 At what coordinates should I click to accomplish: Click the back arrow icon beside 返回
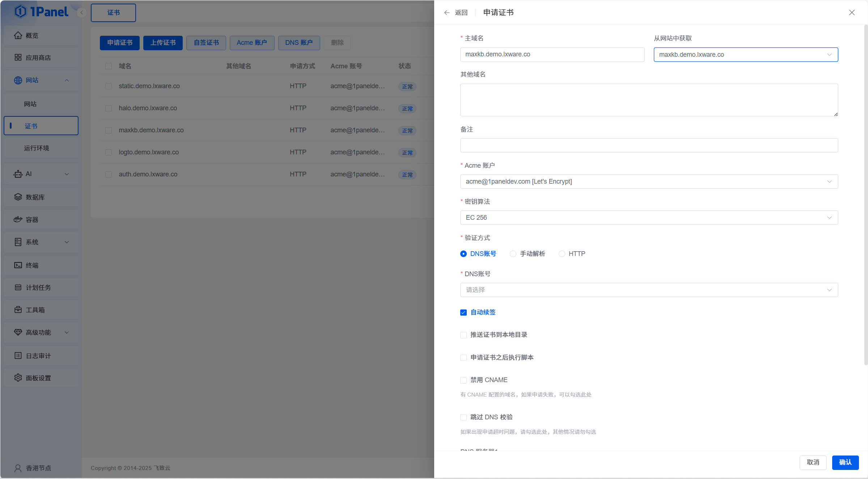[447, 13]
